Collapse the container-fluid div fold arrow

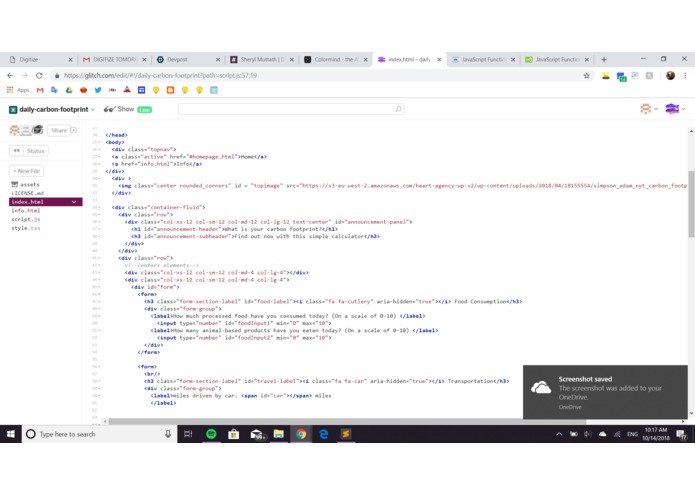(99, 207)
